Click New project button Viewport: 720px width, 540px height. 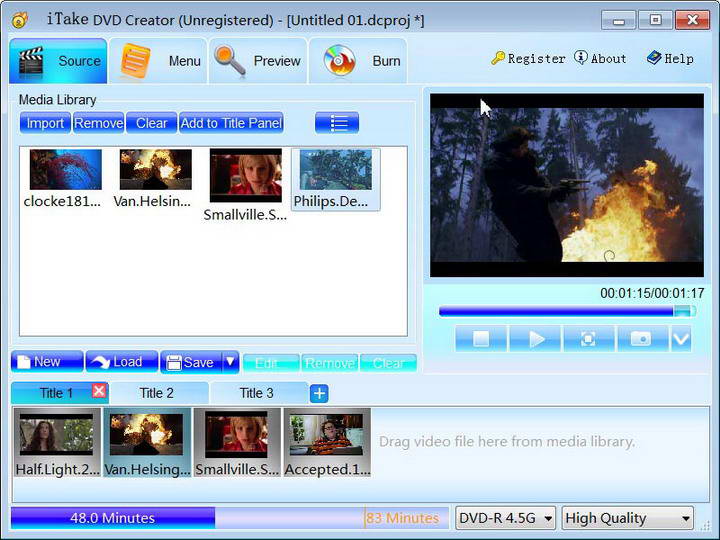pyautogui.click(x=47, y=362)
